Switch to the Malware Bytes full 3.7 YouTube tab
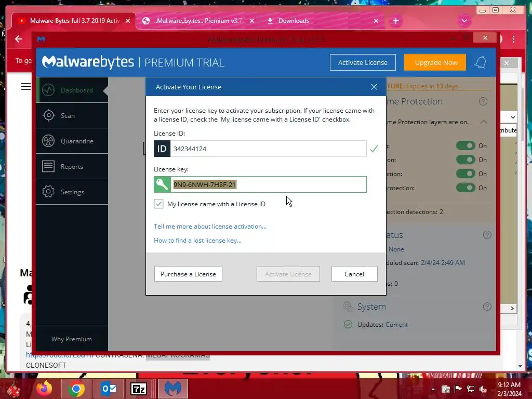532x399 pixels. click(74, 21)
